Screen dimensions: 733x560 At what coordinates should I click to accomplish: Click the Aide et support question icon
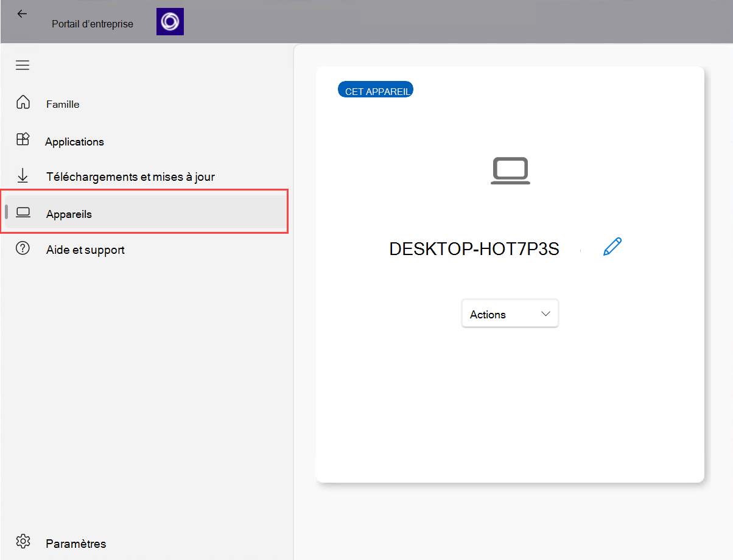click(x=23, y=248)
